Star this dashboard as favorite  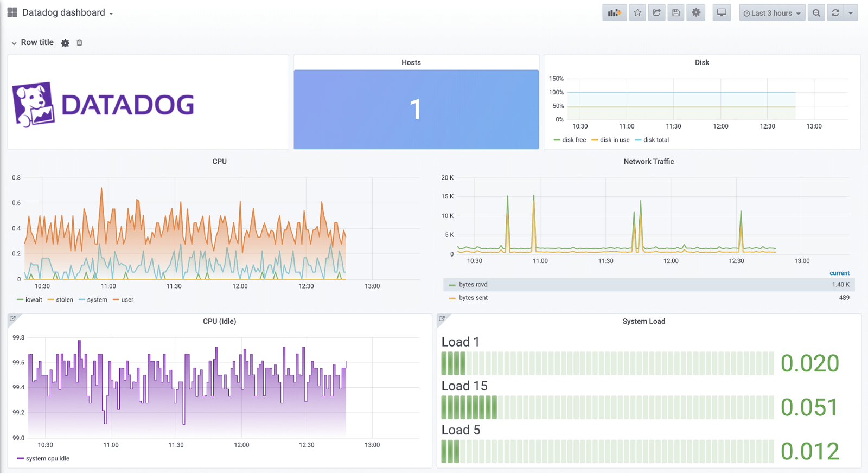[637, 13]
